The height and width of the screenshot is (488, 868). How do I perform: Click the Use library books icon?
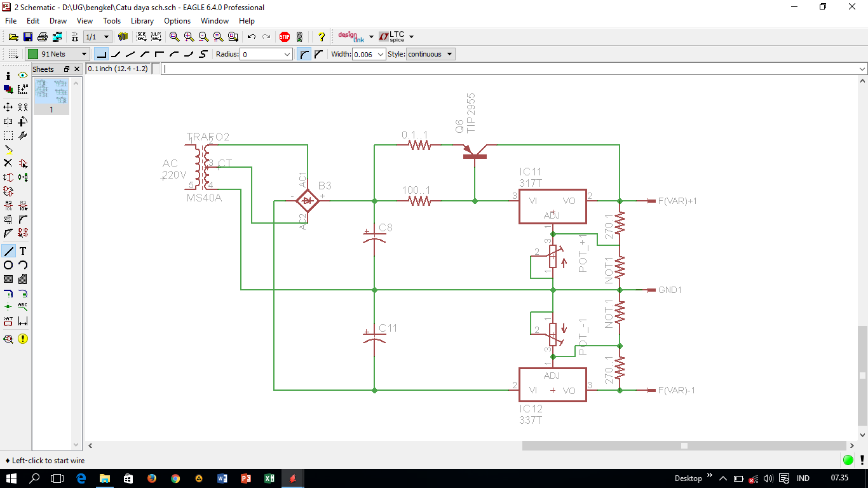pyautogui.click(x=123, y=37)
